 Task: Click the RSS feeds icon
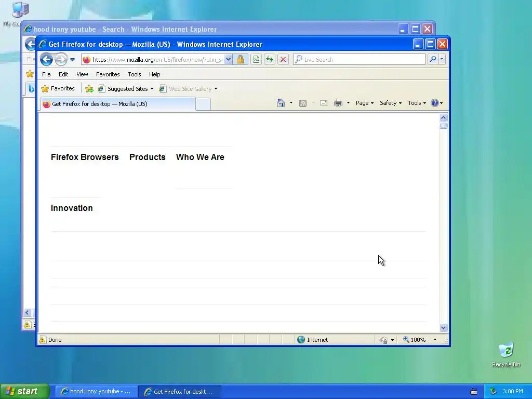point(303,103)
